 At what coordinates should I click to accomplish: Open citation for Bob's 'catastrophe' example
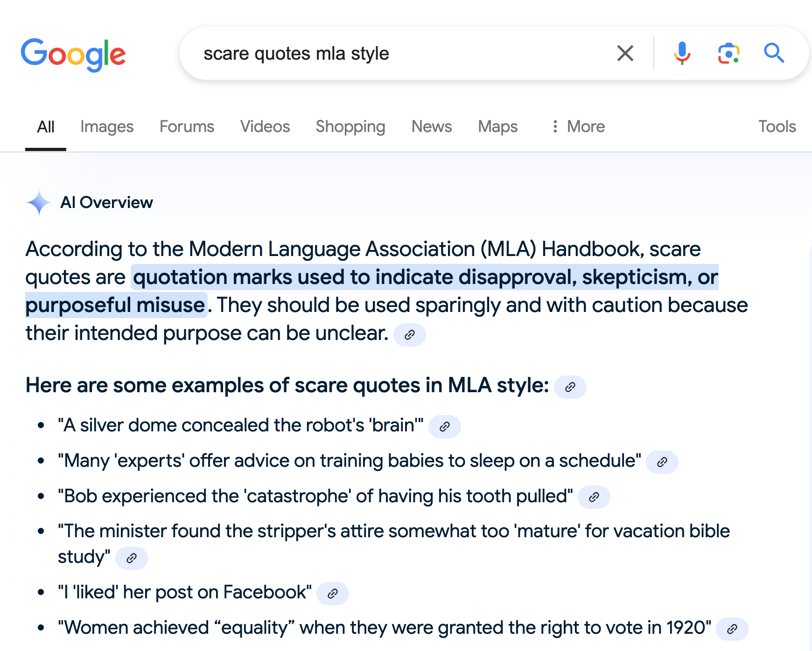click(x=593, y=497)
